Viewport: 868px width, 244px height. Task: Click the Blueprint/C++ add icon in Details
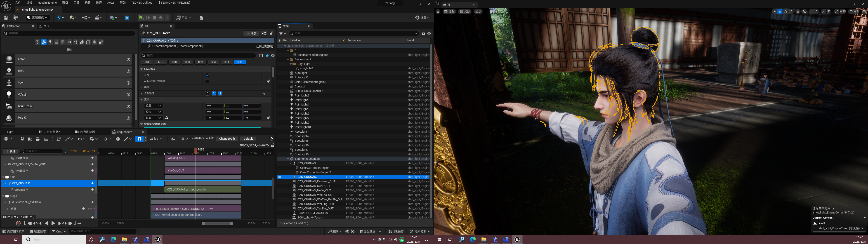click(x=264, y=33)
